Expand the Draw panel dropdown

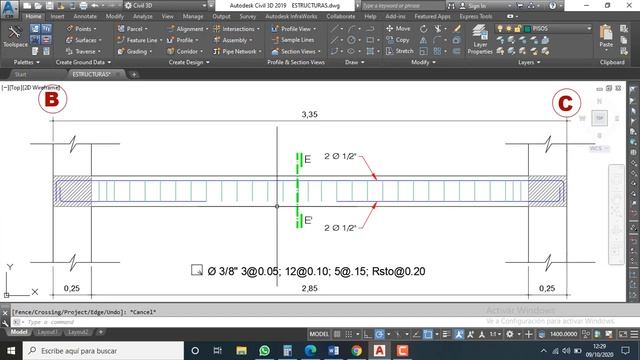tap(354, 62)
